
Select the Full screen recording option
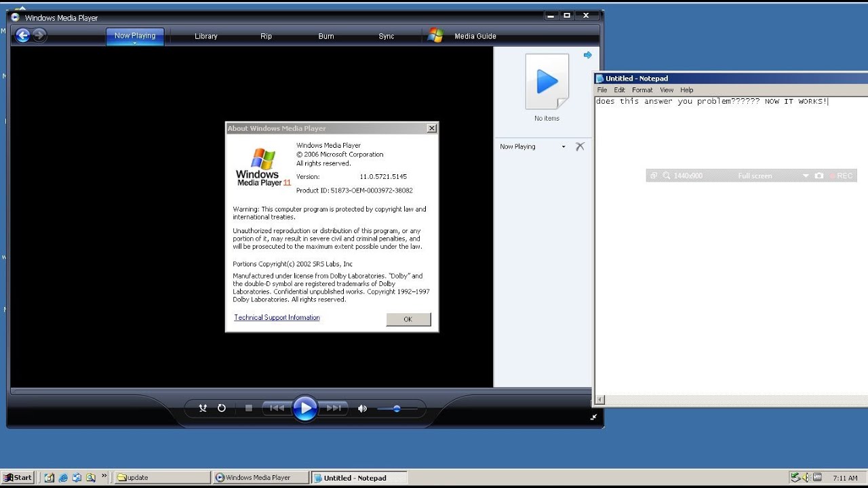pos(755,176)
